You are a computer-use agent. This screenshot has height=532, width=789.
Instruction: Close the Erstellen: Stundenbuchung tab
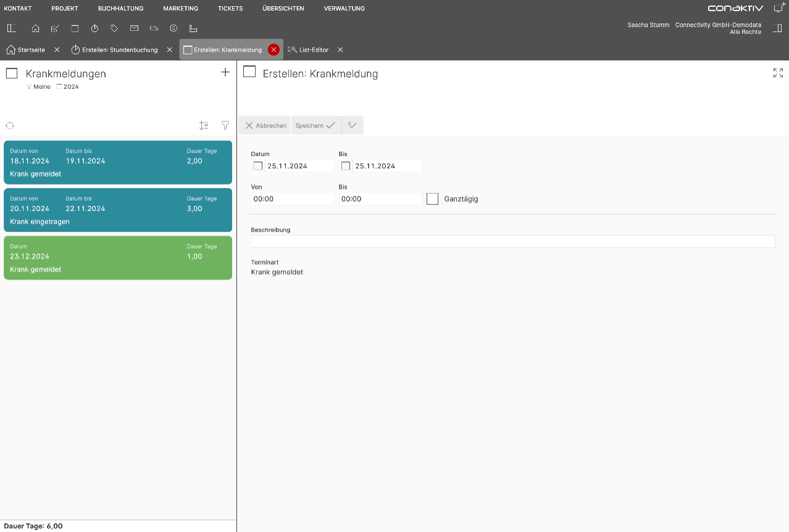click(x=170, y=49)
